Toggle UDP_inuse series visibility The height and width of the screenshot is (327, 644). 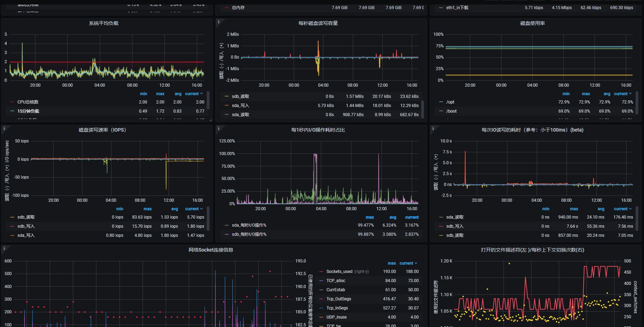[x=336, y=317]
